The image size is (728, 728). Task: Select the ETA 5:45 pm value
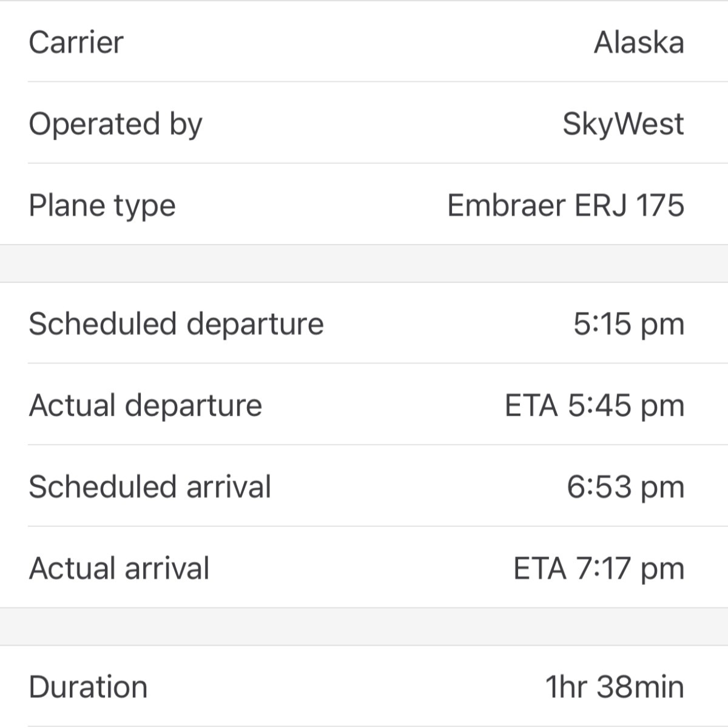click(595, 405)
